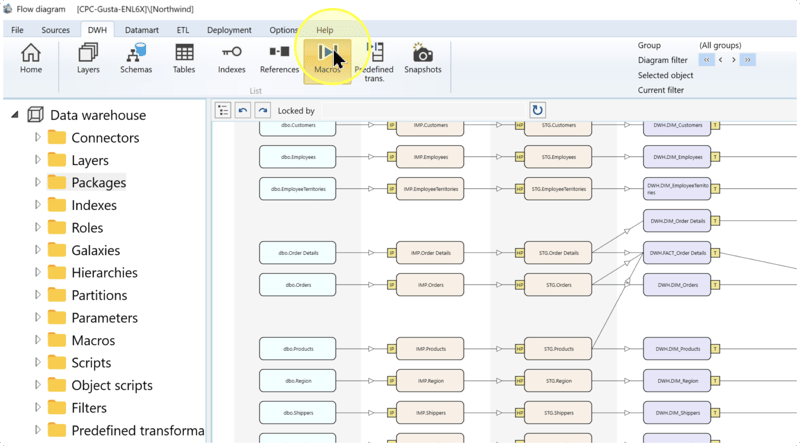Click the IP badge on IMP.Region node
The width and height of the screenshot is (800, 446).
click(391, 381)
